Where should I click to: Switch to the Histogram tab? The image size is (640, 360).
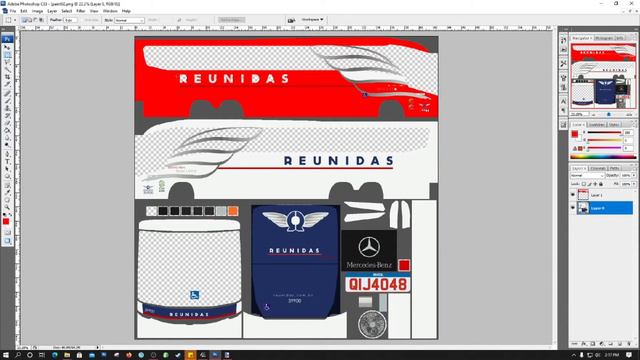pyautogui.click(x=604, y=38)
